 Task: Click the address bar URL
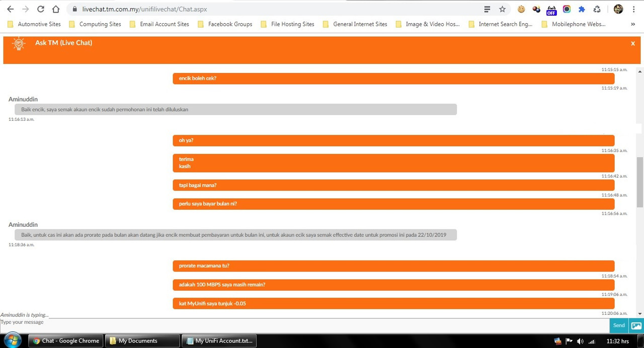click(144, 9)
